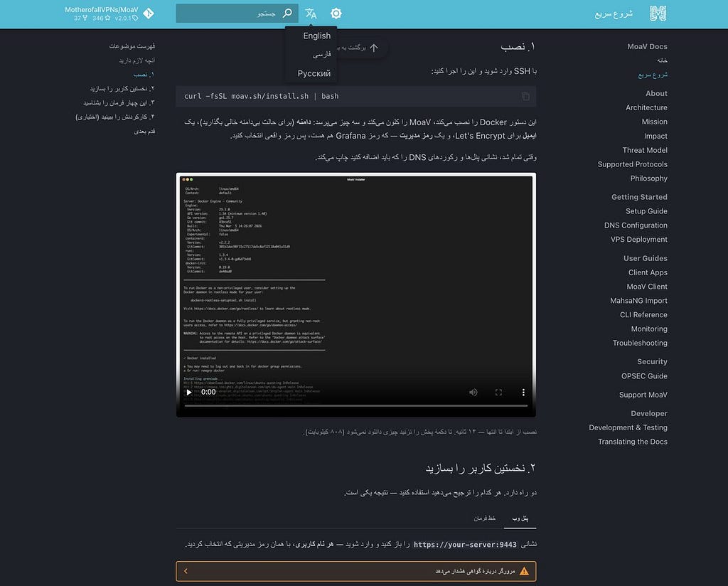Image resolution: width=728 pixels, height=586 pixels.
Task: Open Translating the Docs page
Action: click(x=632, y=442)
